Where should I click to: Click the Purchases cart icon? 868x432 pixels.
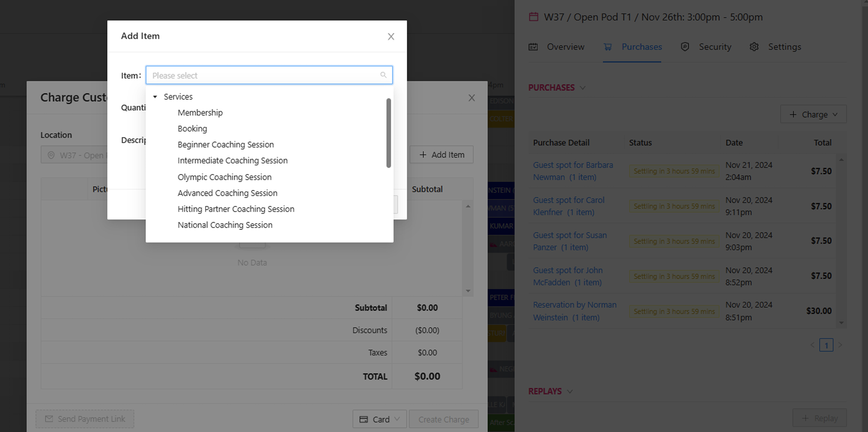(608, 47)
